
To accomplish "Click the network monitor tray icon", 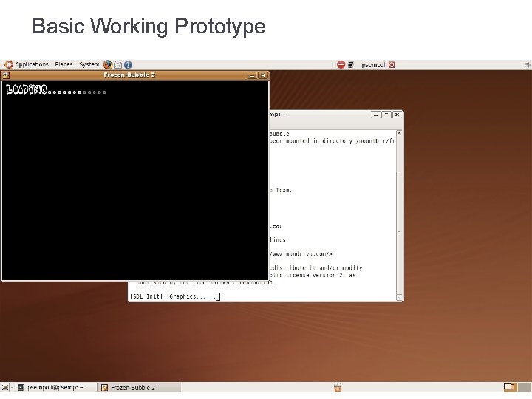I will coord(351,64).
